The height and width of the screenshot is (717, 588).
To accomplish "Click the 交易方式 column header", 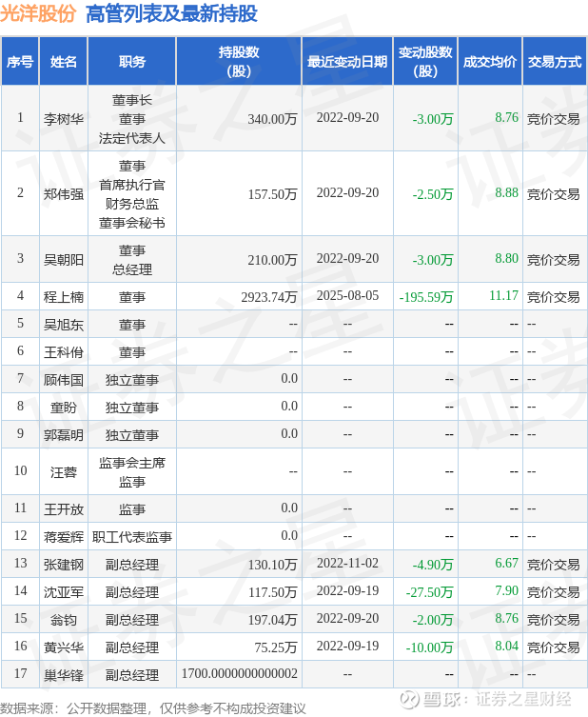I will coord(554,61).
